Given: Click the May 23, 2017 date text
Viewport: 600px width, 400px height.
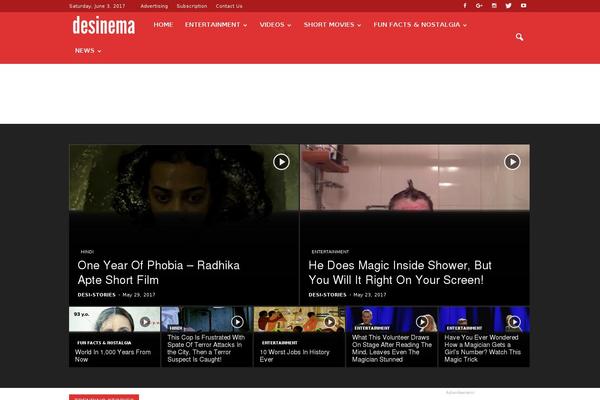Looking at the screenshot, I should tap(370, 295).
